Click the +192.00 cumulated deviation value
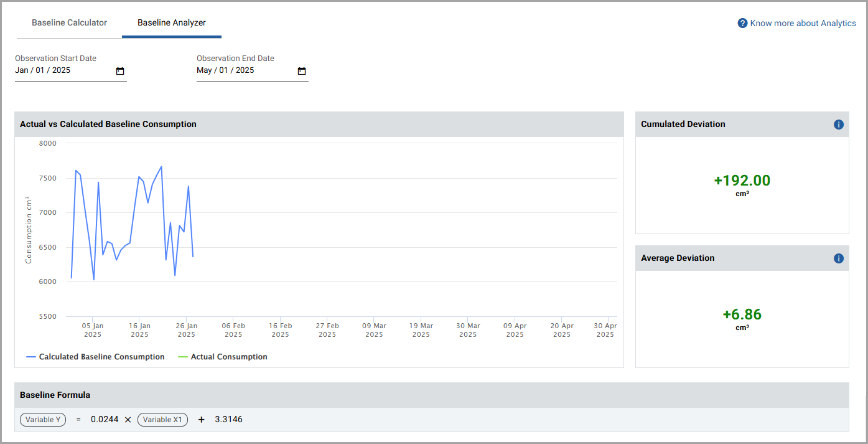Viewport: 868px width, 444px height. pyautogui.click(x=742, y=181)
